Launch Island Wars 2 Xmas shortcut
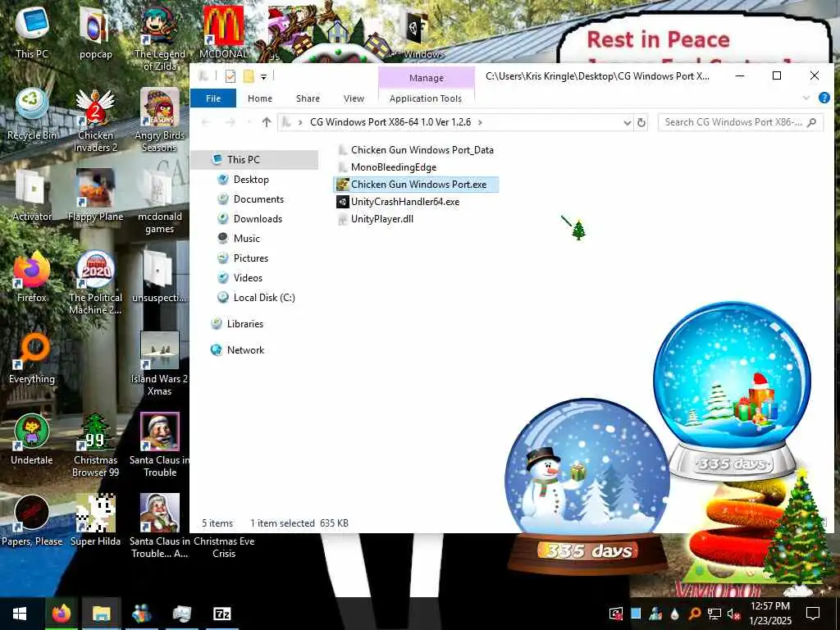 [x=160, y=365]
